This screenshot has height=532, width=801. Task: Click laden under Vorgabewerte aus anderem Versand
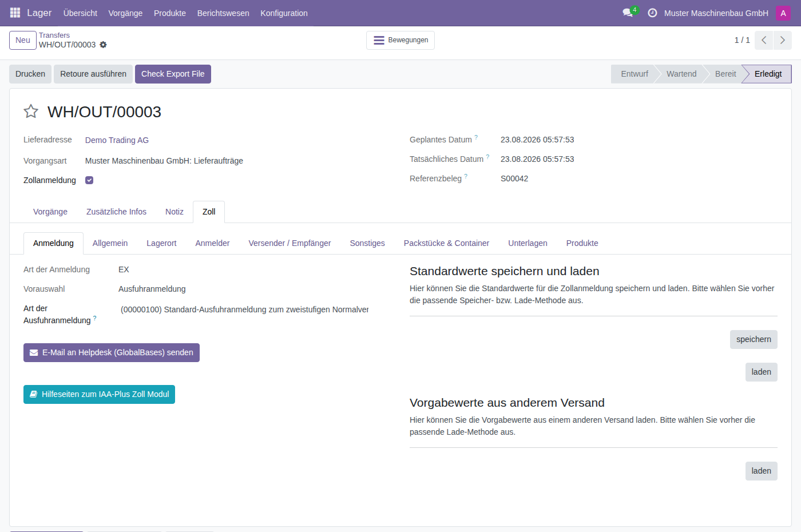[x=761, y=471]
